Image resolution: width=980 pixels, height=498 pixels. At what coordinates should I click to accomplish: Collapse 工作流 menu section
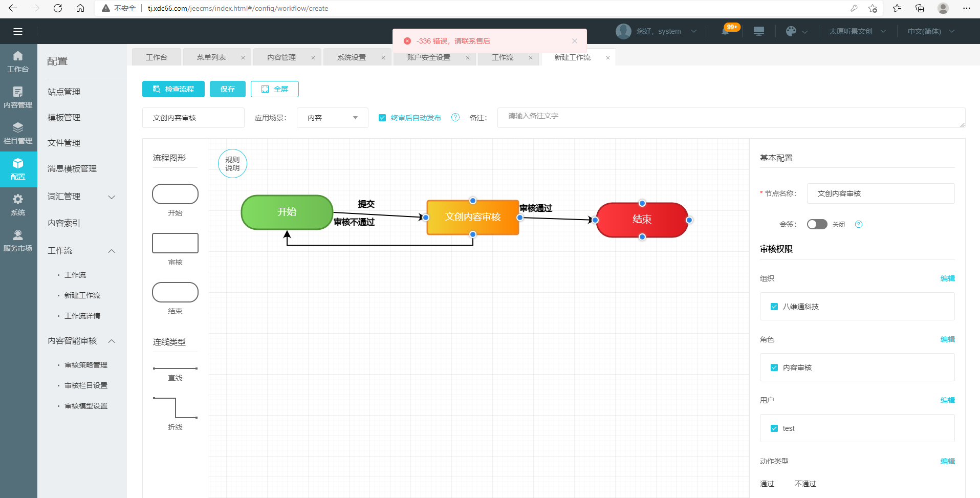(x=82, y=251)
